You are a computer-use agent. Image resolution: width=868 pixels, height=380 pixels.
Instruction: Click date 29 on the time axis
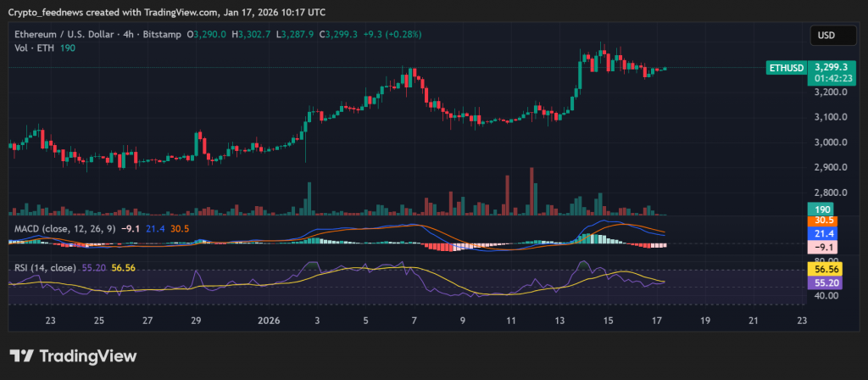pyautogui.click(x=196, y=321)
